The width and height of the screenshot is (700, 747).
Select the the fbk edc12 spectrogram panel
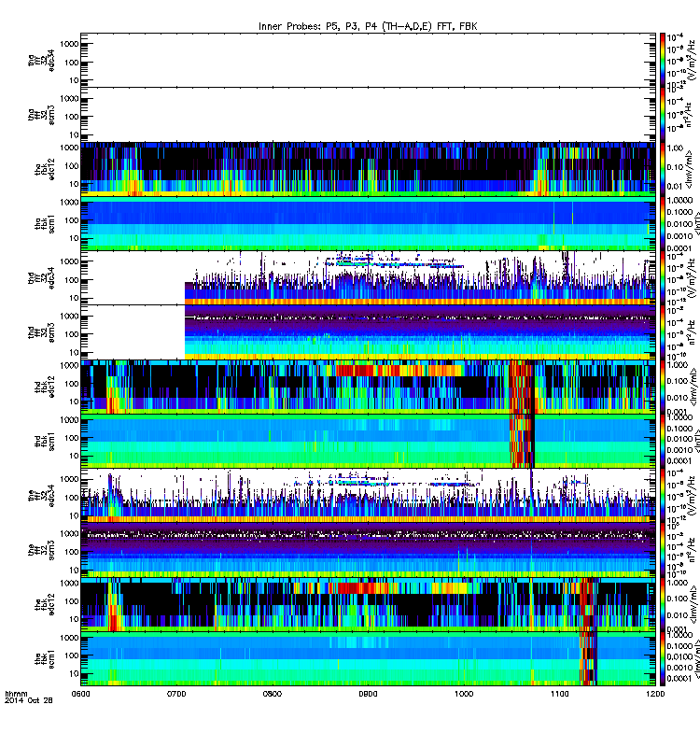368,603
